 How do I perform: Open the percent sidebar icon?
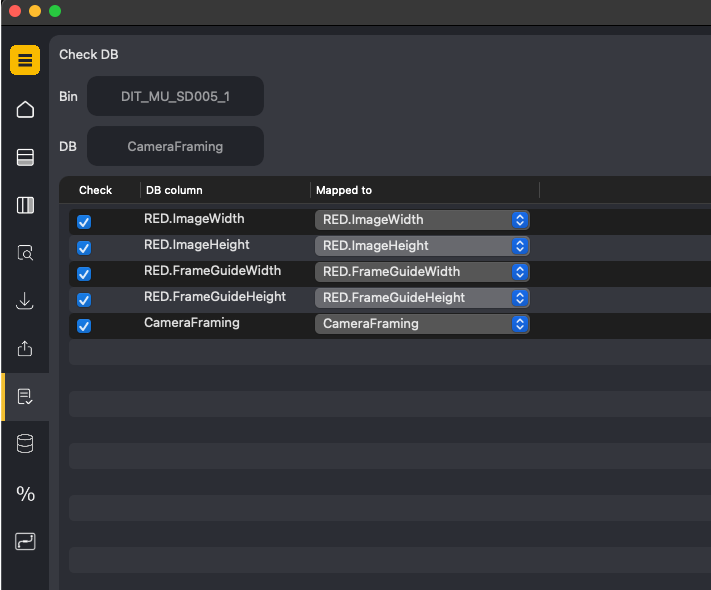[25, 493]
